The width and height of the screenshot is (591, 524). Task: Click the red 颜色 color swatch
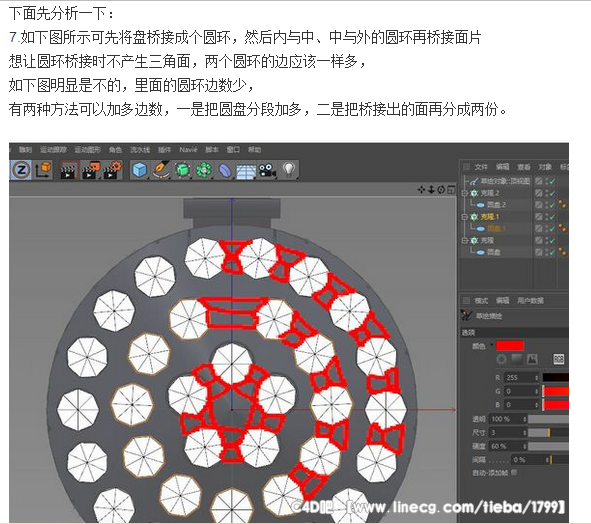click(x=510, y=345)
